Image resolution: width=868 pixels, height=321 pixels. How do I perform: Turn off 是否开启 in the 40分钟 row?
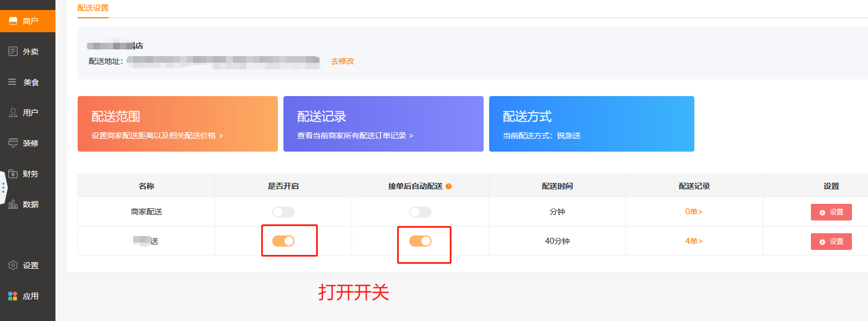click(x=283, y=241)
